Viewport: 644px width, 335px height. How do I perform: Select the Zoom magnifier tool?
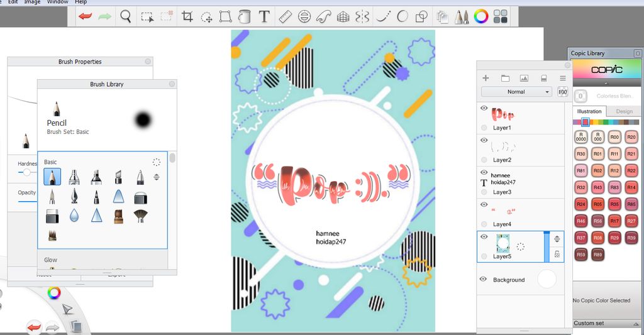(126, 17)
